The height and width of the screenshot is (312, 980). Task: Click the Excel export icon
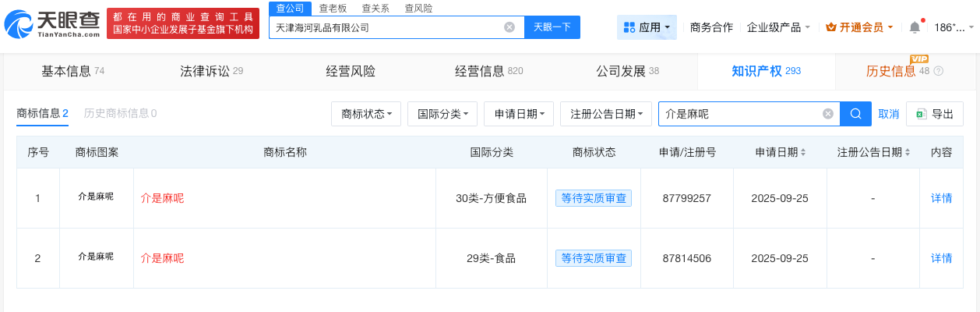[921, 114]
